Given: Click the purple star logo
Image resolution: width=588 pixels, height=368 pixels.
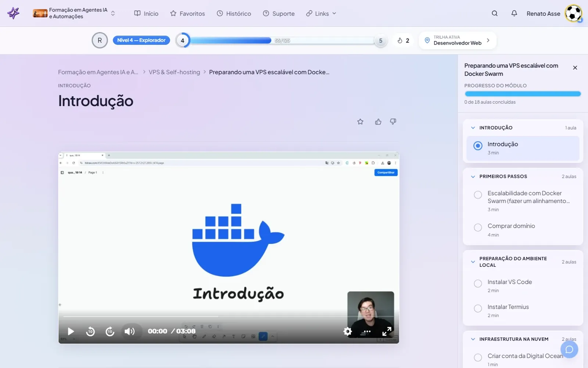Looking at the screenshot, I should (x=13, y=13).
